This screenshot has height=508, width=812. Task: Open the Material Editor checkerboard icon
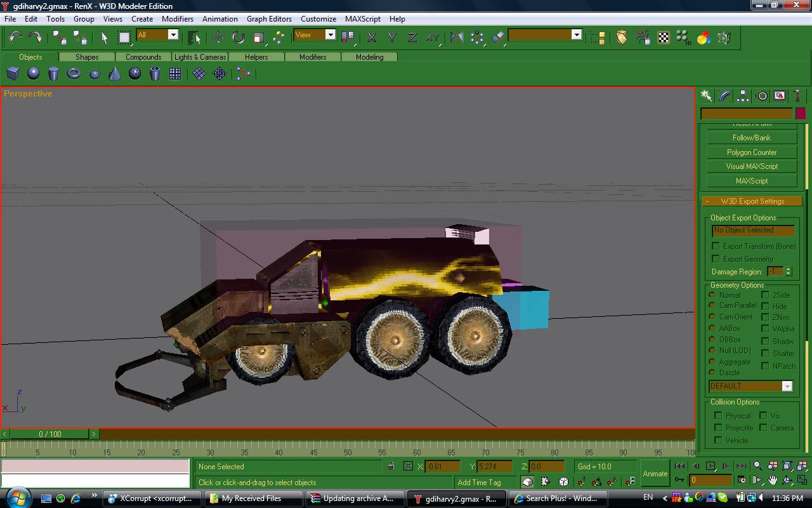tap(663, 37)
